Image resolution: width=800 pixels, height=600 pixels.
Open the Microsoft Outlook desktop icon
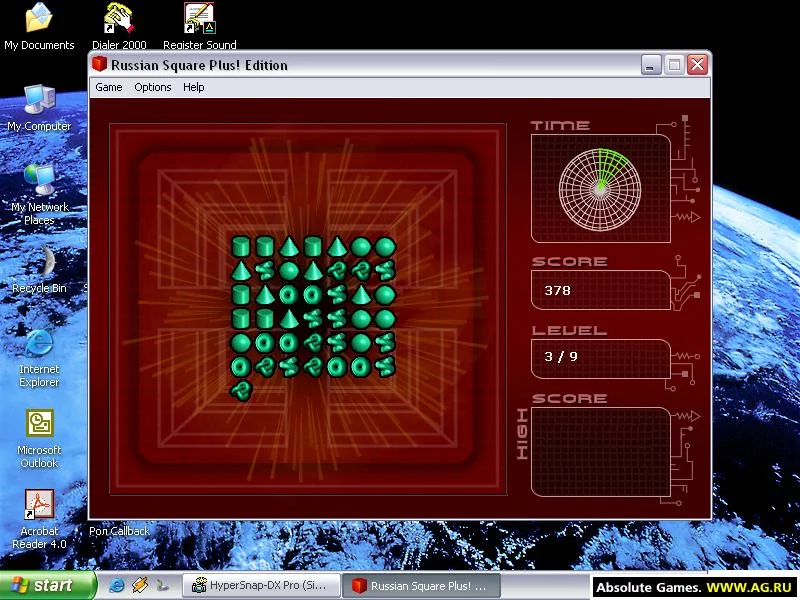(x=39, y=438)
